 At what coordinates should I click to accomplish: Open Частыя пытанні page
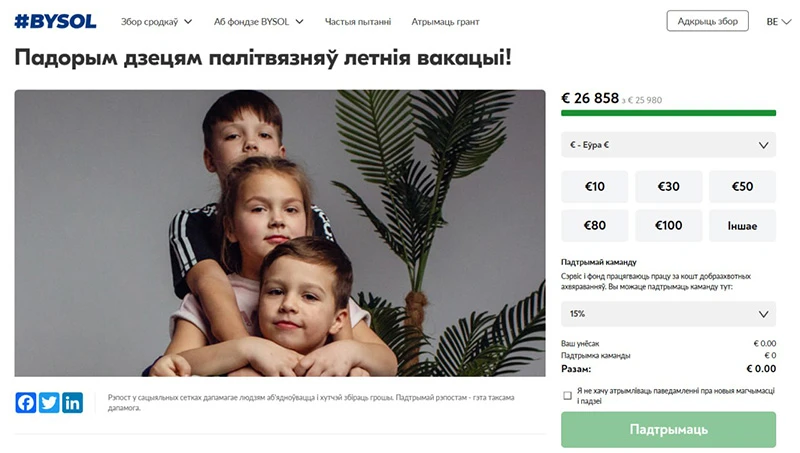point(358,21)
